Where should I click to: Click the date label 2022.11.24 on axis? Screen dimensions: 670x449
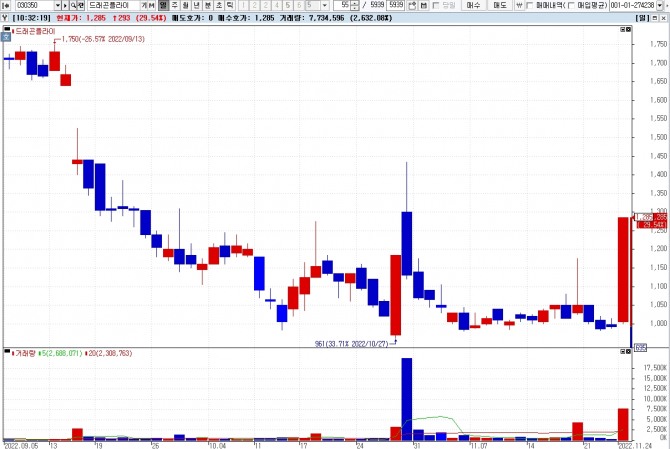point(637,446)
